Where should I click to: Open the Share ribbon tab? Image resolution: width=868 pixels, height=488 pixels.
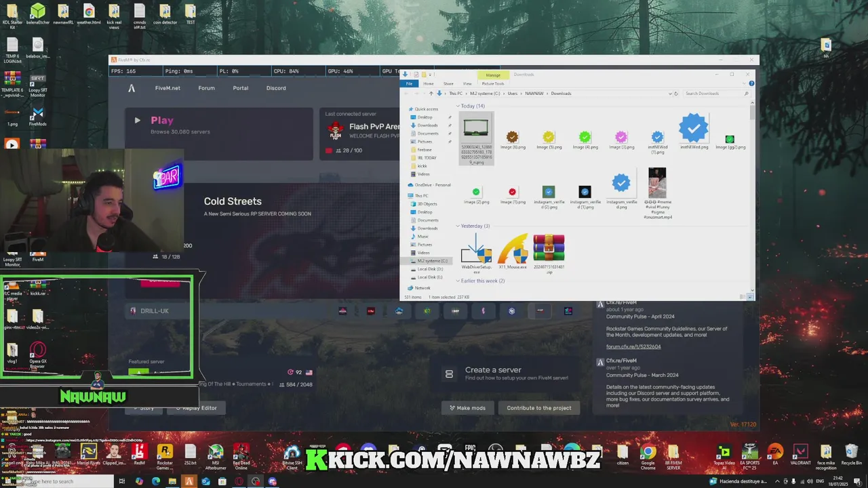448,83
